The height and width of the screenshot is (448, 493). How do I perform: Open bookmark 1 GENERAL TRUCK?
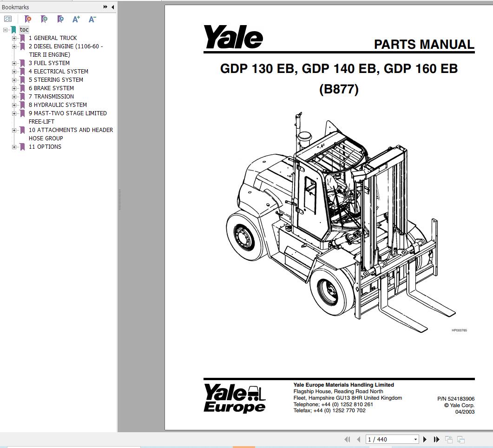(x=53, y=38)
